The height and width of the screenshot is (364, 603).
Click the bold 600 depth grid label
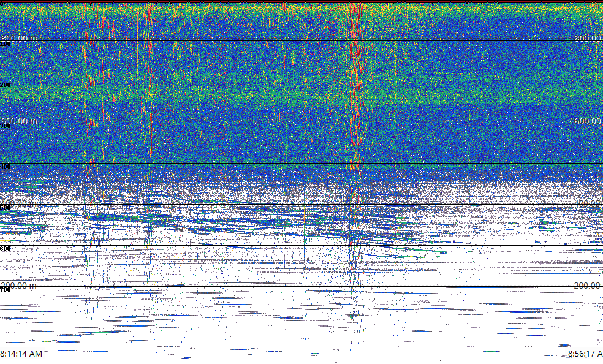tap(6, 249)
